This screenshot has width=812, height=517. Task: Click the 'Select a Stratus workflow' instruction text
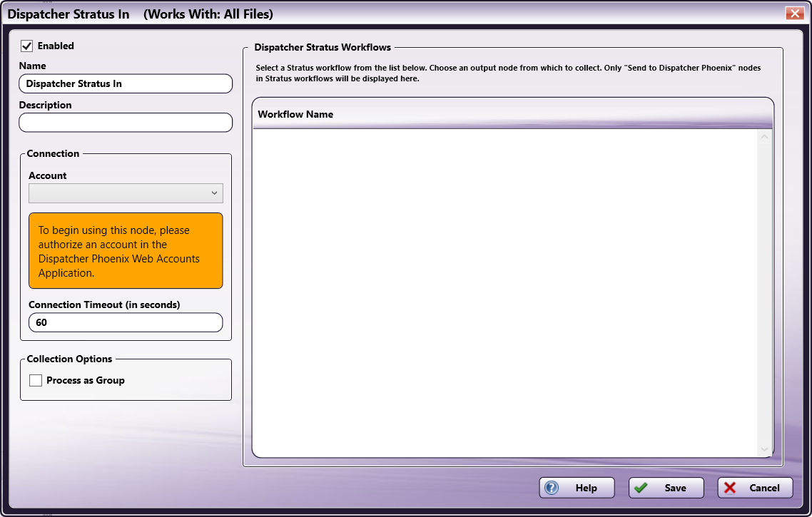pyautogui.click(x=508, y=73)
